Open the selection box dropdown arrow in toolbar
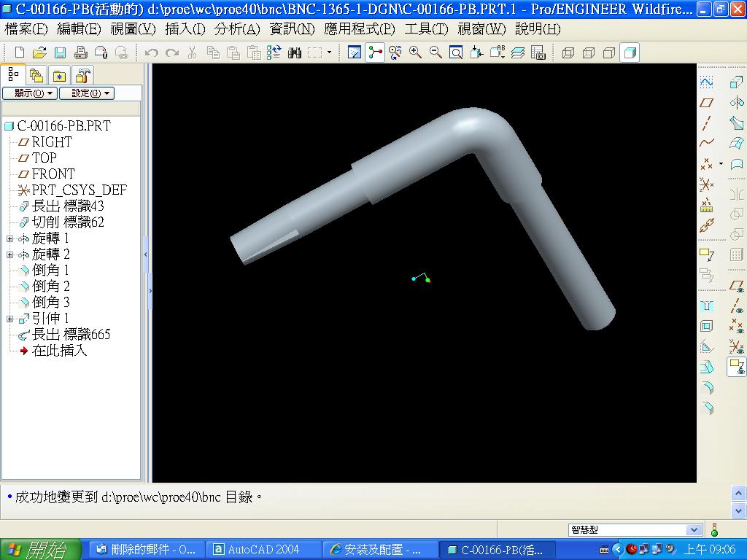The height and width of the screenshot is (560, 747). [x=329, y=52]
